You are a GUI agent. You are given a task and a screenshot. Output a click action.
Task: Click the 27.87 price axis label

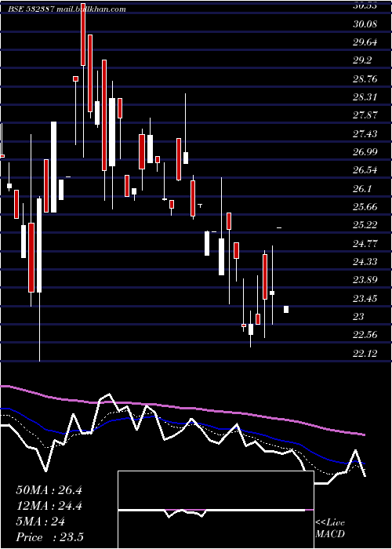click(365, 115)
